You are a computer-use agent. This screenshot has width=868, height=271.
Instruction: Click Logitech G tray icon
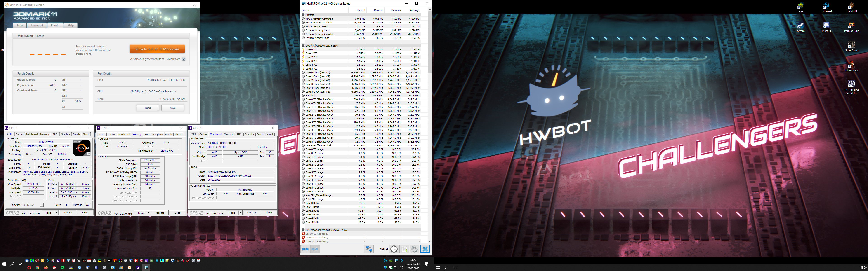pos(385,261)
